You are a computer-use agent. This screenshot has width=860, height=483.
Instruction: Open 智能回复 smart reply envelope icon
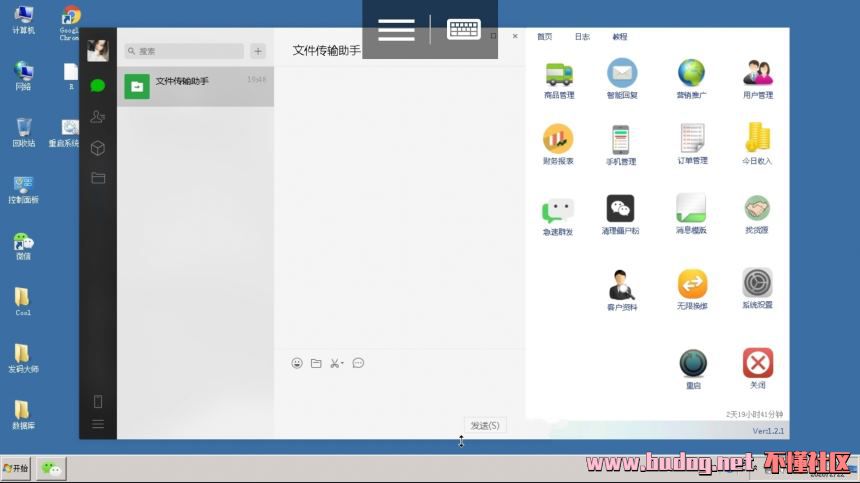click(x=622, y=73)
